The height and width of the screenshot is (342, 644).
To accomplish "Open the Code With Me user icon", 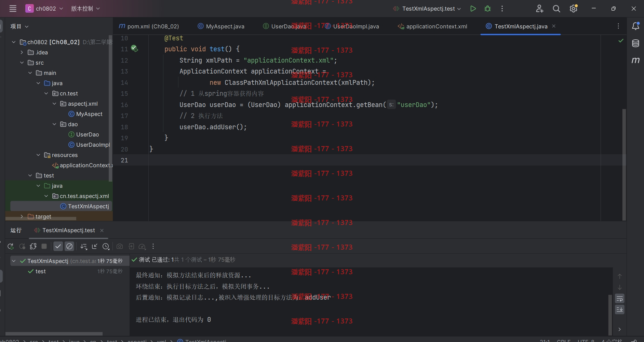I will [x=539, y=9].
